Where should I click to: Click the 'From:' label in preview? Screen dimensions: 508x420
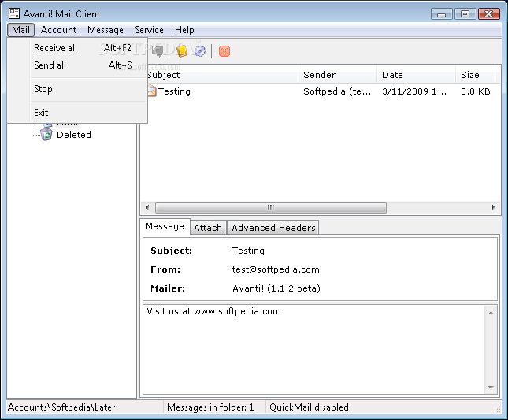tap(165, 269)
